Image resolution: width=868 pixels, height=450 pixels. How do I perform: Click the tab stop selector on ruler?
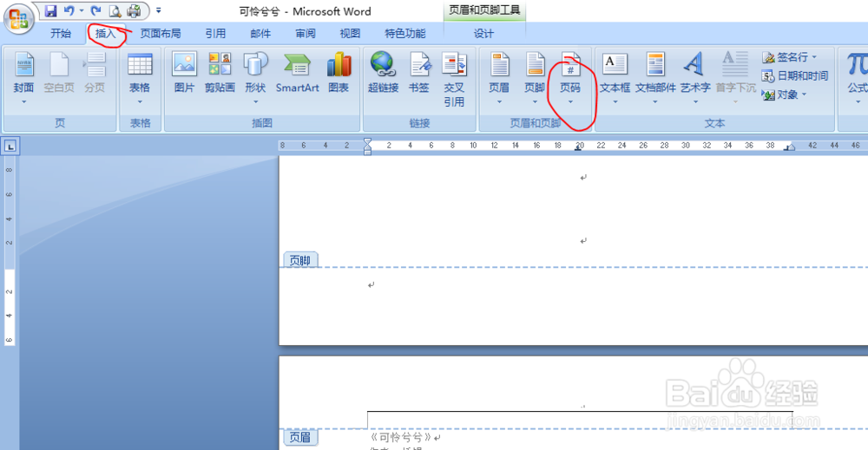coord(10,146)
